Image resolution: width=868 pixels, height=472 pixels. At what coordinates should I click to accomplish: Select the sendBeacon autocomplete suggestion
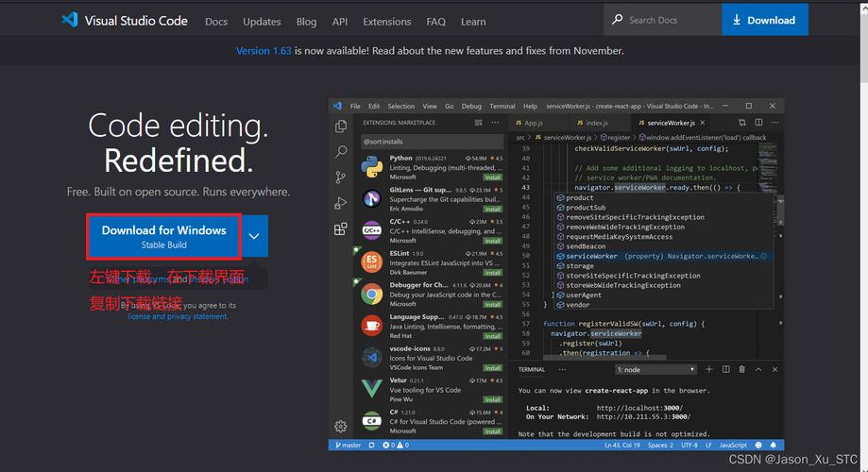point(663,246)
